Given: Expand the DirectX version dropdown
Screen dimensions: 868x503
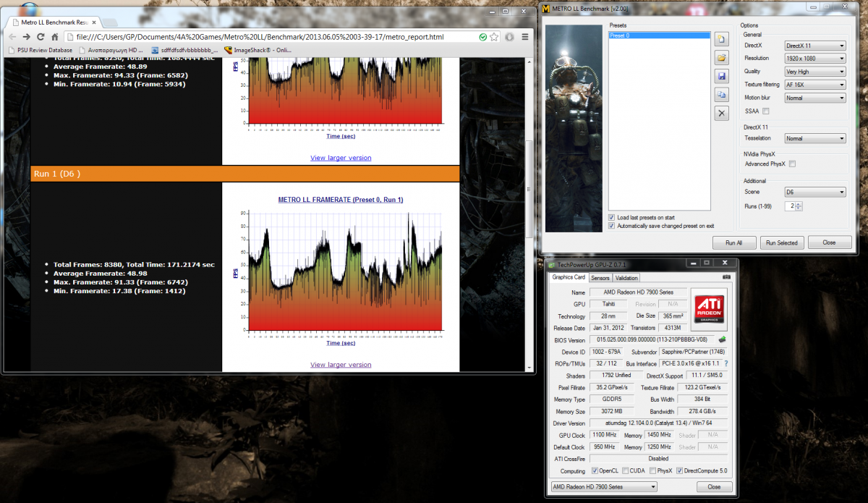Looking at the screenshot, I should [x=815, y=45].
